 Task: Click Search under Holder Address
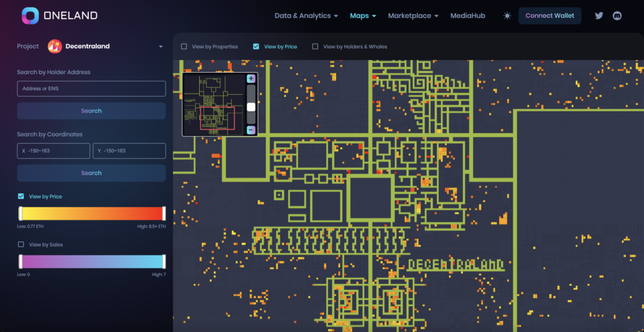tap(91, 111)
